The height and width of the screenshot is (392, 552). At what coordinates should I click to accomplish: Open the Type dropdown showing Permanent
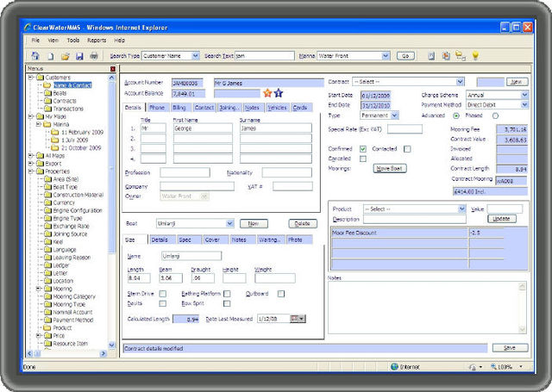(395, 115)
